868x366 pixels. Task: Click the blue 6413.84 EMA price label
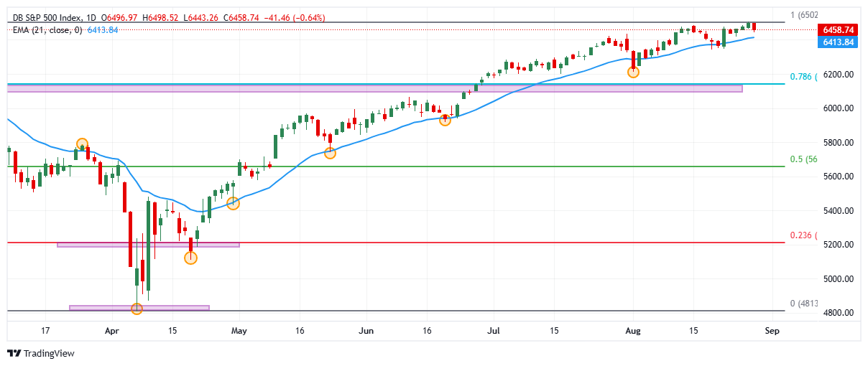pyautogui.click(x=836, y=42)
